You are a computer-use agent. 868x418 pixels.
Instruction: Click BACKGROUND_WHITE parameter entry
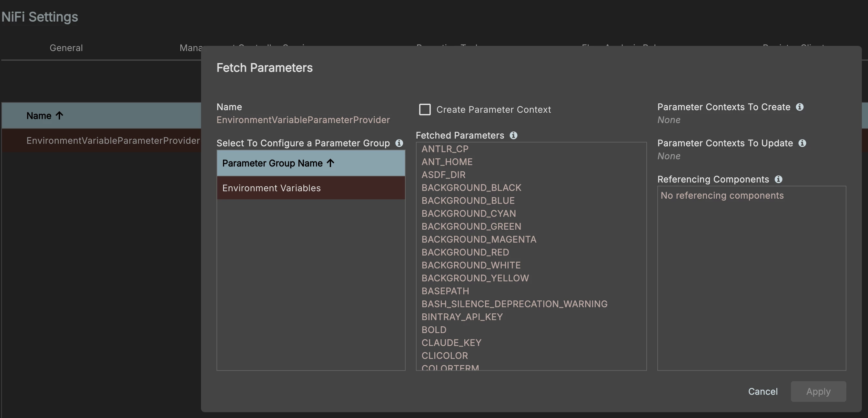(x=471, y=265)
